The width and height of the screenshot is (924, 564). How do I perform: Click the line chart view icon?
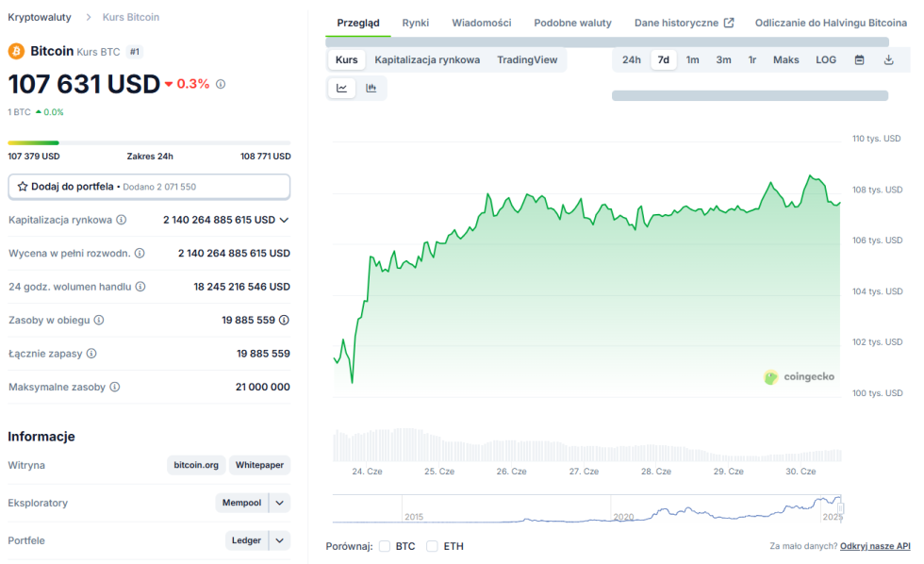(x=341, y=88)
